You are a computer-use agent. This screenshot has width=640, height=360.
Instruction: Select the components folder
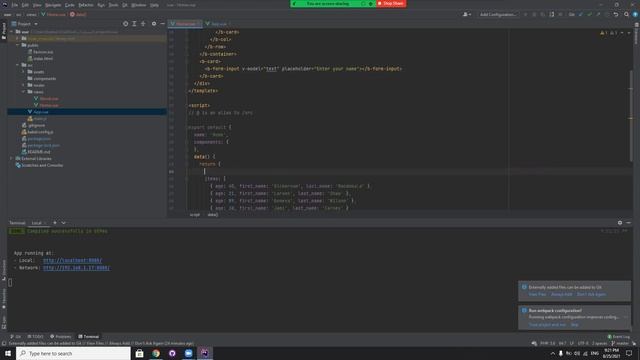click(x=44, y=78)
